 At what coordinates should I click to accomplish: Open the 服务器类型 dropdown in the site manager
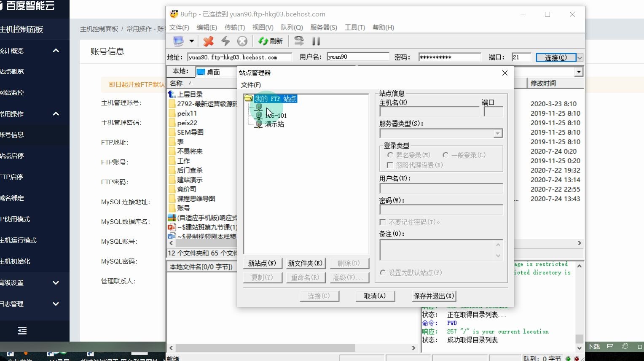498,133
